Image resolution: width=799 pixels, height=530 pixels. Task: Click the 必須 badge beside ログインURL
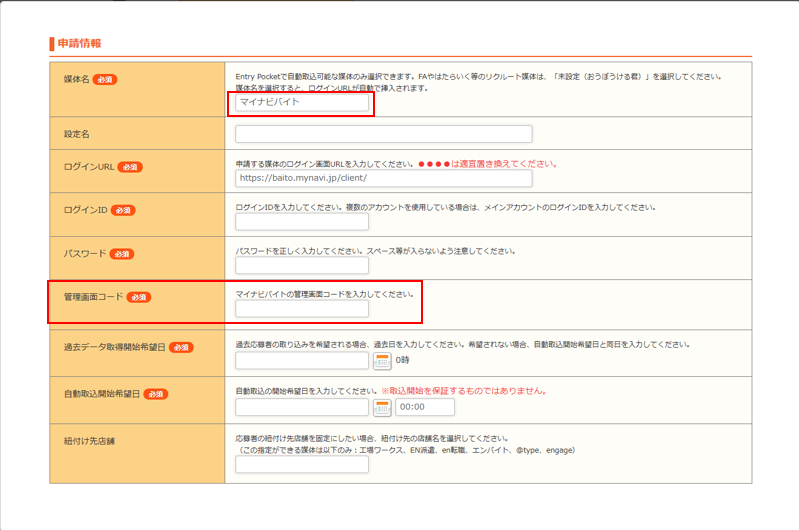[130, 167]
